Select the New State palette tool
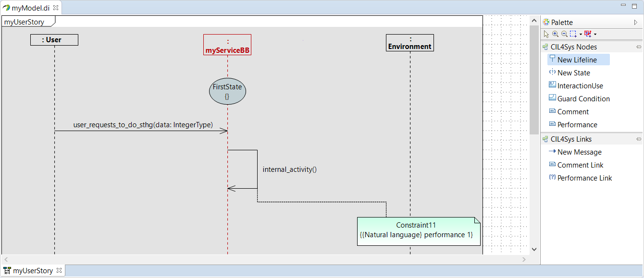The width and height of the screenshot is (644, 278). tap(570, 73)
